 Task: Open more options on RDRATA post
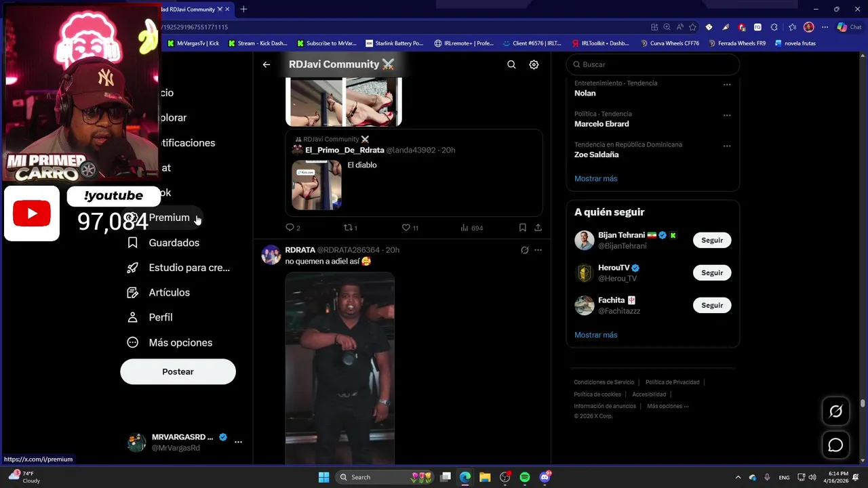point(538,250)
